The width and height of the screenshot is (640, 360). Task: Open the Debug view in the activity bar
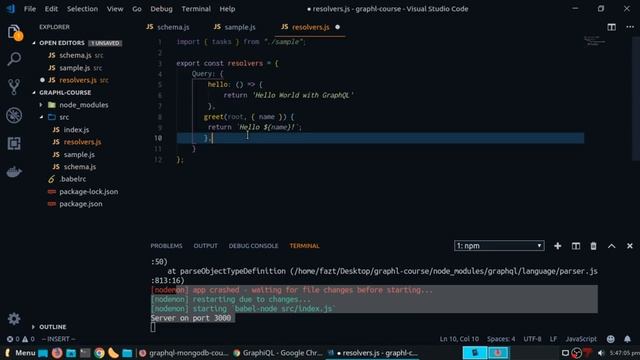(x=14, y=115)
